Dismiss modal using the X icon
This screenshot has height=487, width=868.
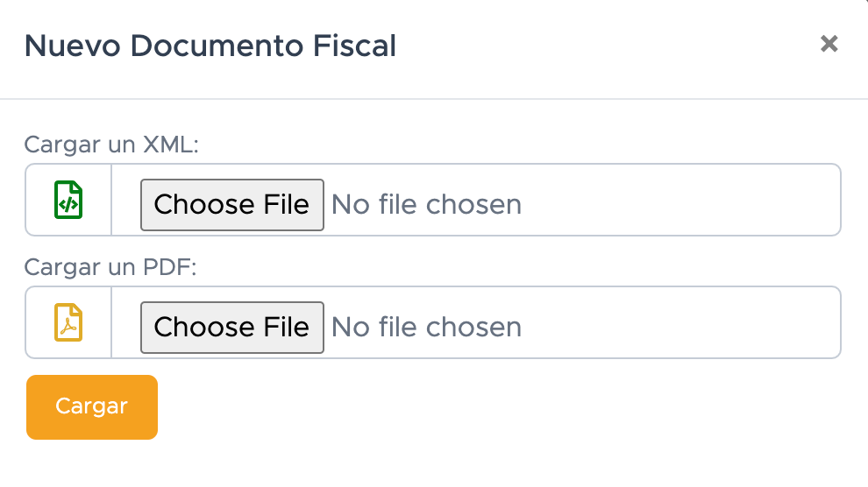pos(829,44)
